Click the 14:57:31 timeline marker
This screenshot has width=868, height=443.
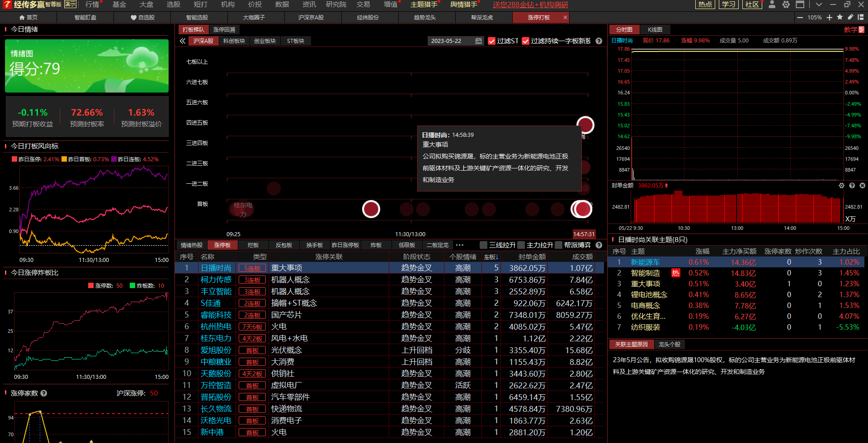coord(584,234)
